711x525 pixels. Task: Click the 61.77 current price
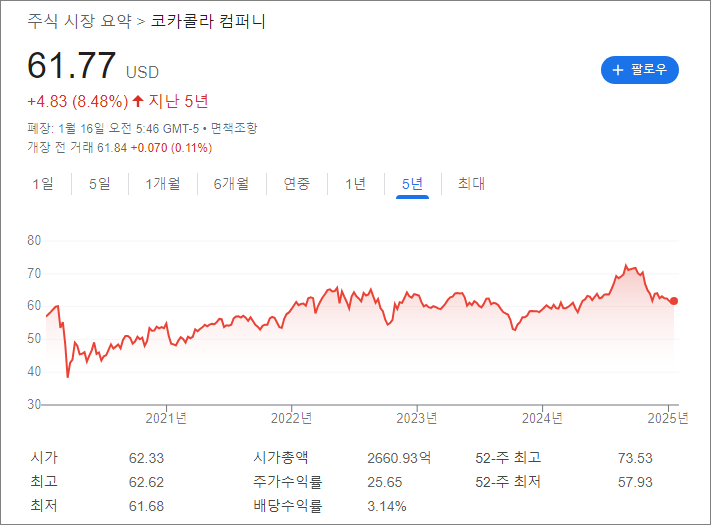(x=72, y=65)
